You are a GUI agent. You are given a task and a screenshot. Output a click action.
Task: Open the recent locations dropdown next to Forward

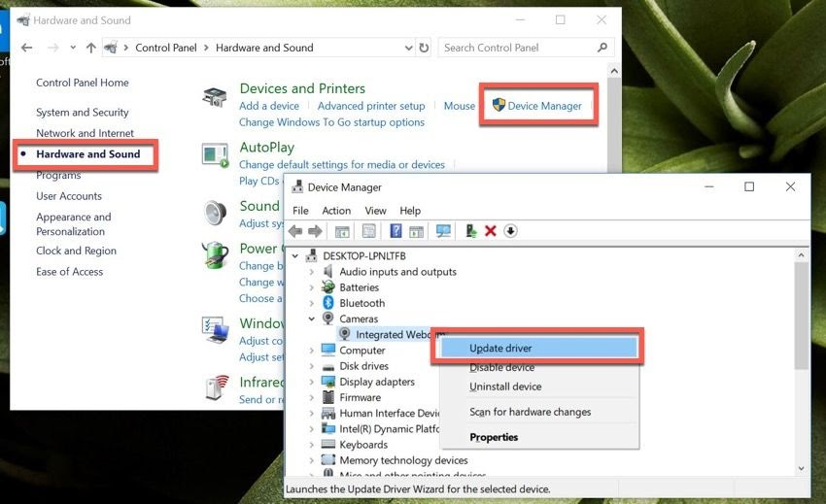(73, 48)
